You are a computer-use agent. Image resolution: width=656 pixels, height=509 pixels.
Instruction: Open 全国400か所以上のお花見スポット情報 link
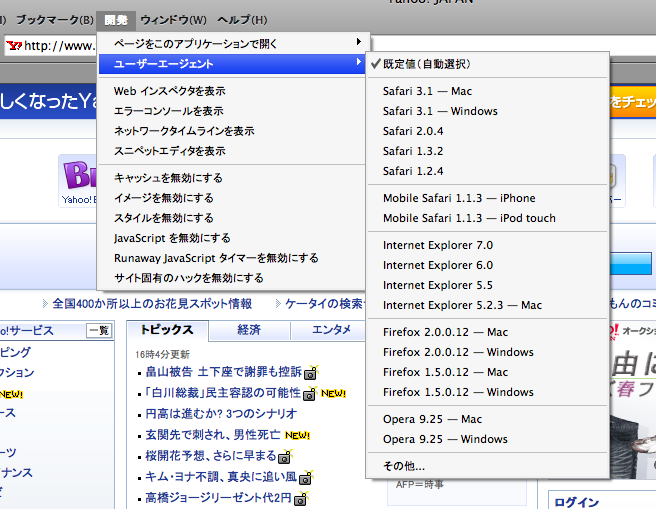(152, 304)
